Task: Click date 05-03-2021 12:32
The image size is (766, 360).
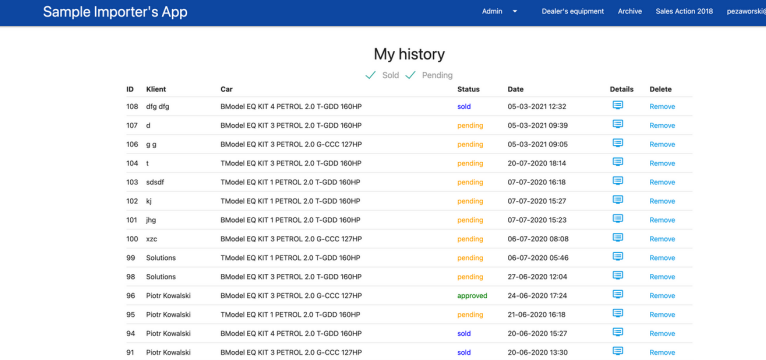Action: (537, 106)
